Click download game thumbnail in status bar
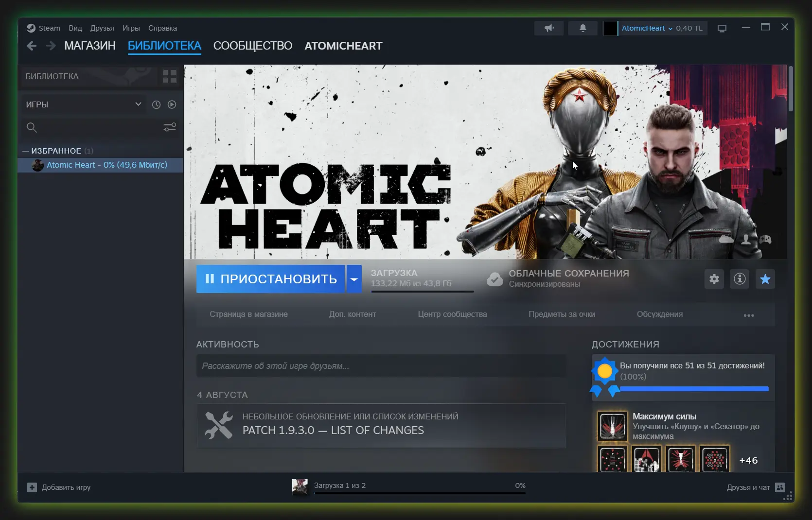This screenshot has width=812, height=520. [300, 487]
